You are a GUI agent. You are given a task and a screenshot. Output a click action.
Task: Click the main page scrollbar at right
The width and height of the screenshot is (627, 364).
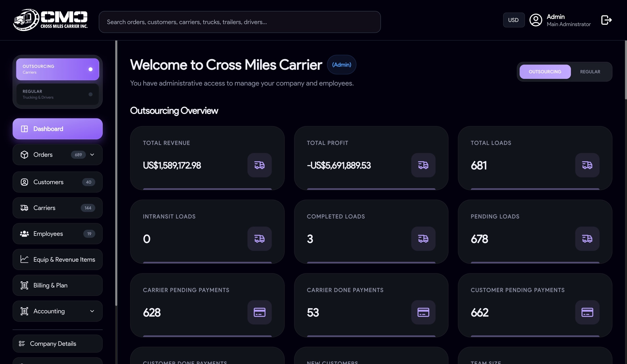626,70
